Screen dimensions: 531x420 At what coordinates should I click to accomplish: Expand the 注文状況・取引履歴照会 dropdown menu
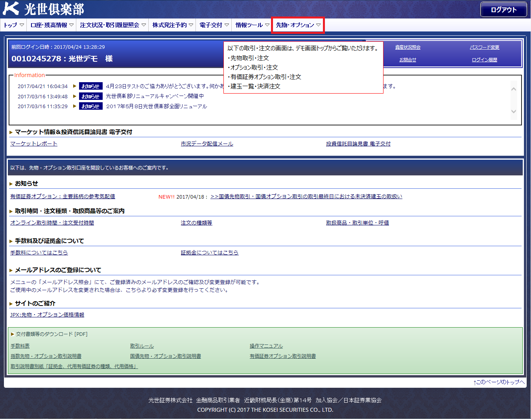point(112,25)
